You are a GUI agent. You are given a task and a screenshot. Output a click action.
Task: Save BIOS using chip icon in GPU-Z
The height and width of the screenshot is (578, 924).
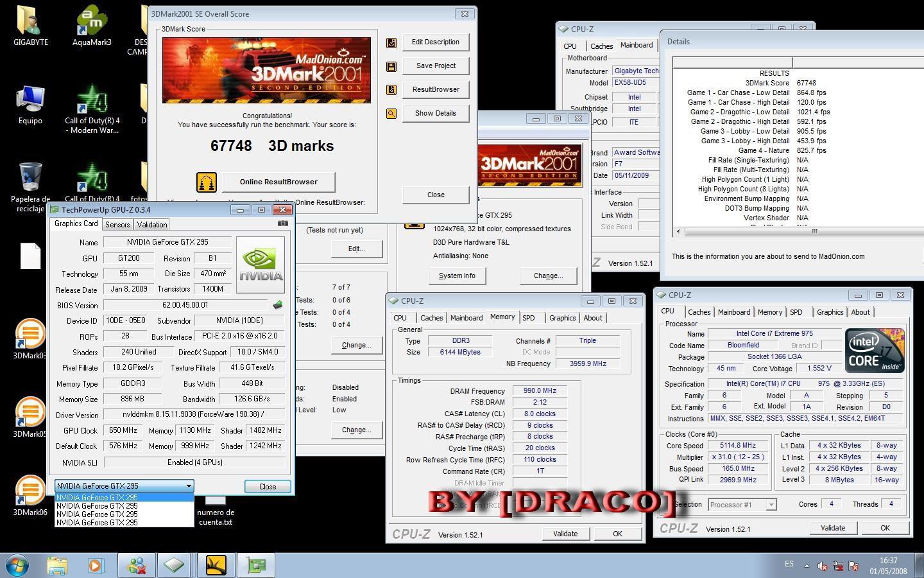(x=278, y=305)
